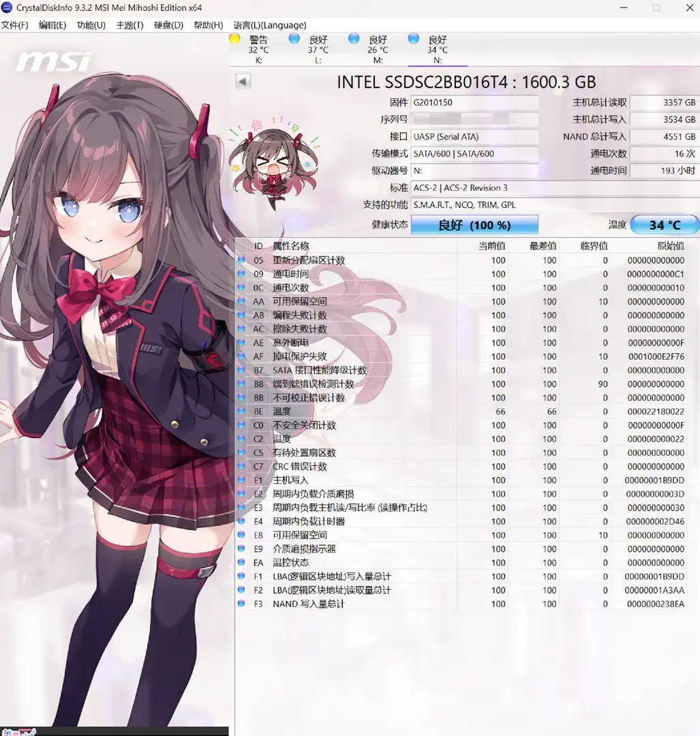Select row F1 LBA(逻辑区块地址)写入量总计
Screen dimensions: 700x736
point(462,576)
